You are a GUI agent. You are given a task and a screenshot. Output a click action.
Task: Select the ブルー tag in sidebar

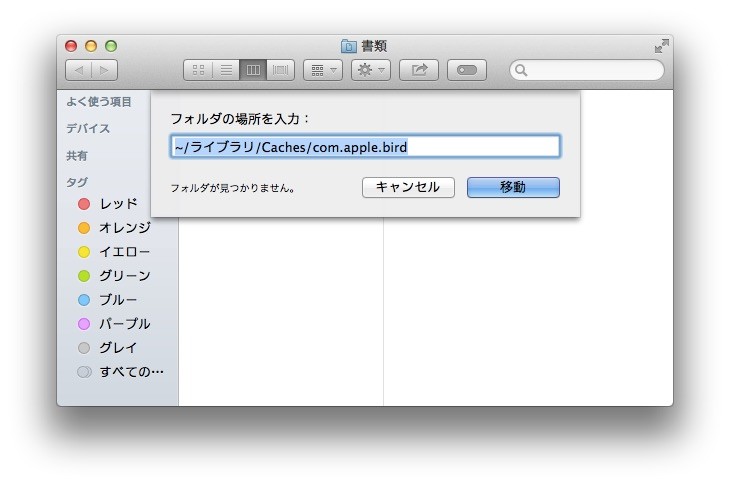pyautogui.click(x=118, y=300)
